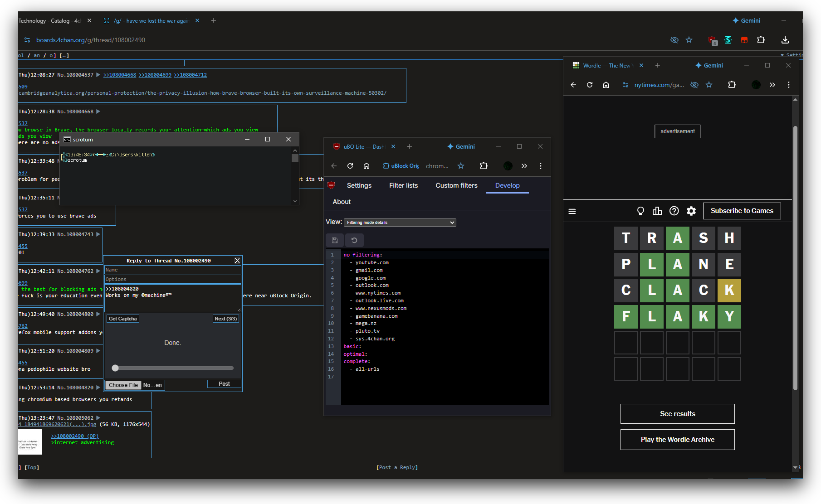Open the Custom filters tab
This screenshot has width=821, height=504.
456,185
